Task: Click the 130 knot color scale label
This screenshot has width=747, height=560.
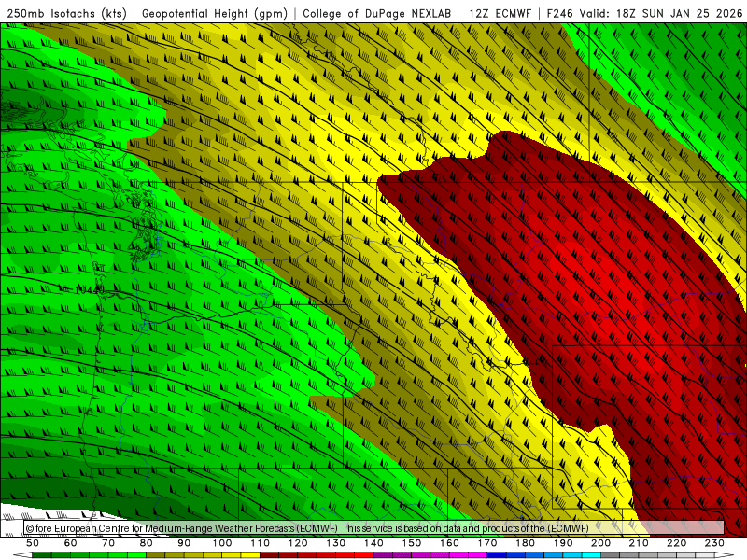Action: 336,543
